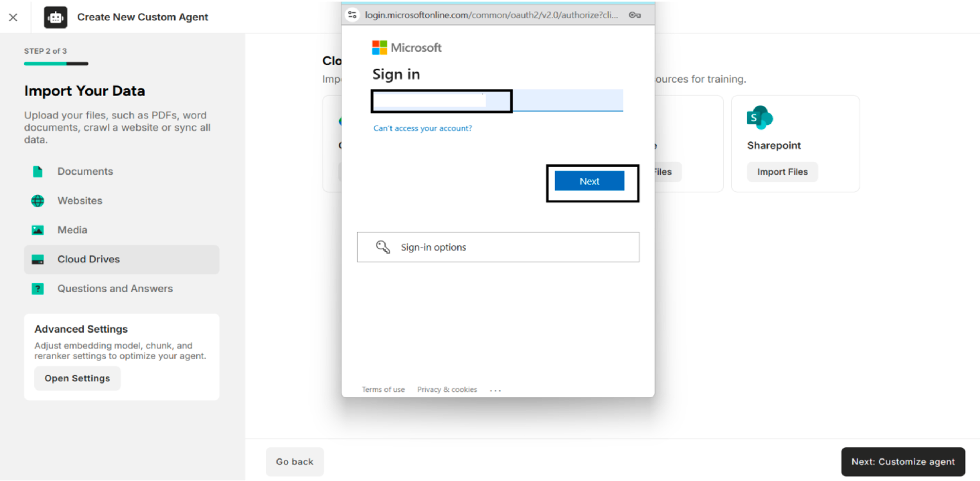Image resolution: width=980 pixels, height=481 pixels.
Task: Click the Cloud Drives card icon
Action: [x=38, y=260]
